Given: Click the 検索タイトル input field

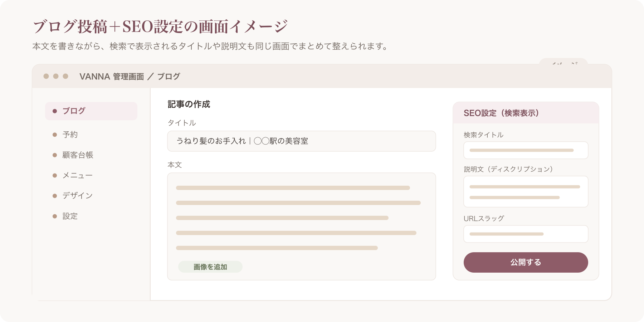Looking at the screenshot, I should [x=526, y=150].
